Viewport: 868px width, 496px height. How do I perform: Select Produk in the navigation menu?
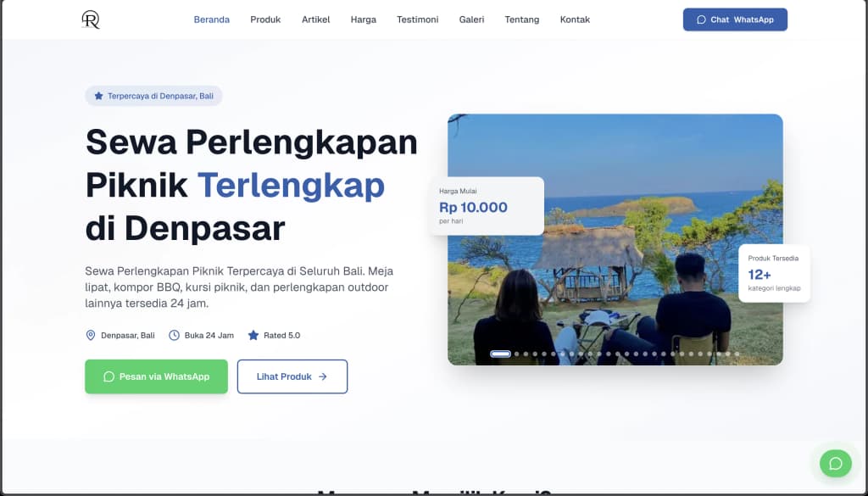(x=265, y=19)
